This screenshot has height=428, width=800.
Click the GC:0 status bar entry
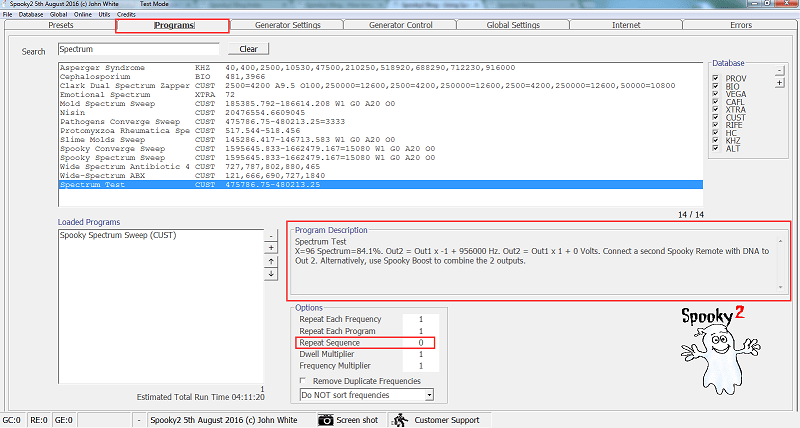pyautogui.click(x=12, y=420)
